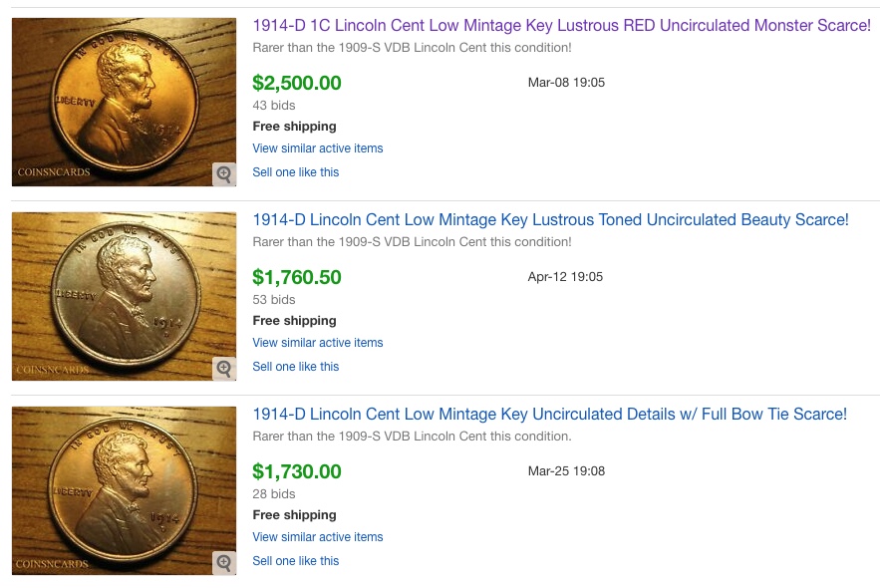Image resolution: width=880 pixels, height=588 pixels.
Task: Click Sell one like this under 28 bids listing
Action: pos(296,561)
